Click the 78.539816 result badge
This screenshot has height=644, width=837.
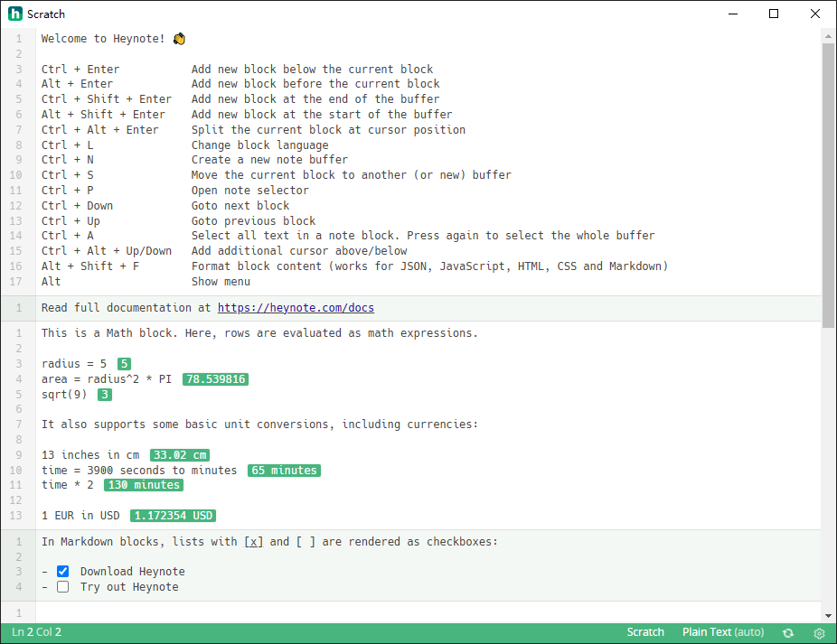(x=216, y=379)
